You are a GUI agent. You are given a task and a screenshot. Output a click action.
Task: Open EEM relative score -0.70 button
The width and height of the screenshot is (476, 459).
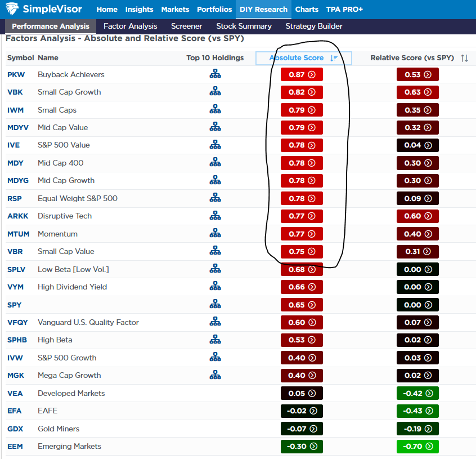tap(417, 446)
